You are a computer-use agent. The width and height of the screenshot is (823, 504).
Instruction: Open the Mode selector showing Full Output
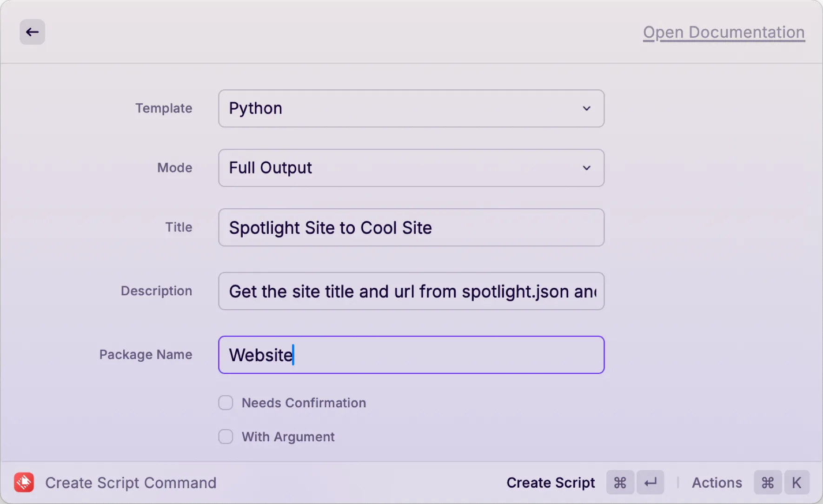[411, 168]
